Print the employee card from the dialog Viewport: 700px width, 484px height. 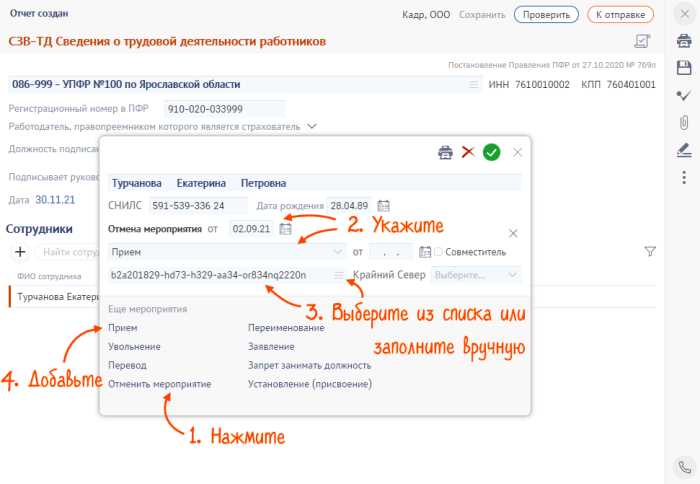[445, 152]
